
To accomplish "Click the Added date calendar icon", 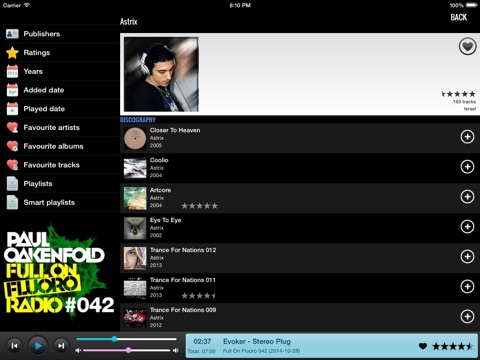I will pyautogui.click(x=12, y=90).
